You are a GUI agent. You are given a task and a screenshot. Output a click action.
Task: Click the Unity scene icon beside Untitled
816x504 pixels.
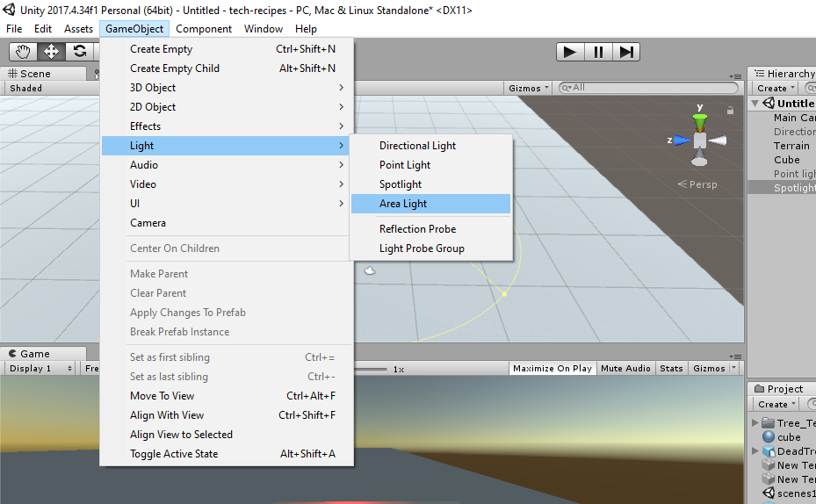click(x=769, y=103)
